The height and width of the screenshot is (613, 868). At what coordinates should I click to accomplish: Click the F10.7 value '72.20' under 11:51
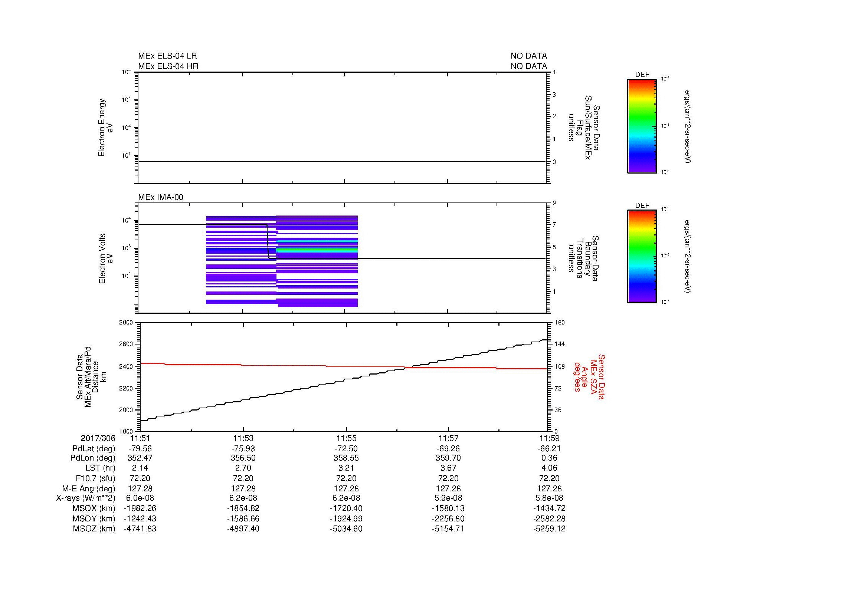[x=140, y=478]
